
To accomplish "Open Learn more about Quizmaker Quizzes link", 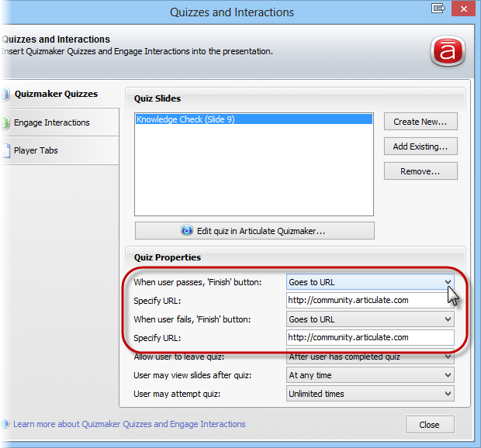I will (129, 424).
